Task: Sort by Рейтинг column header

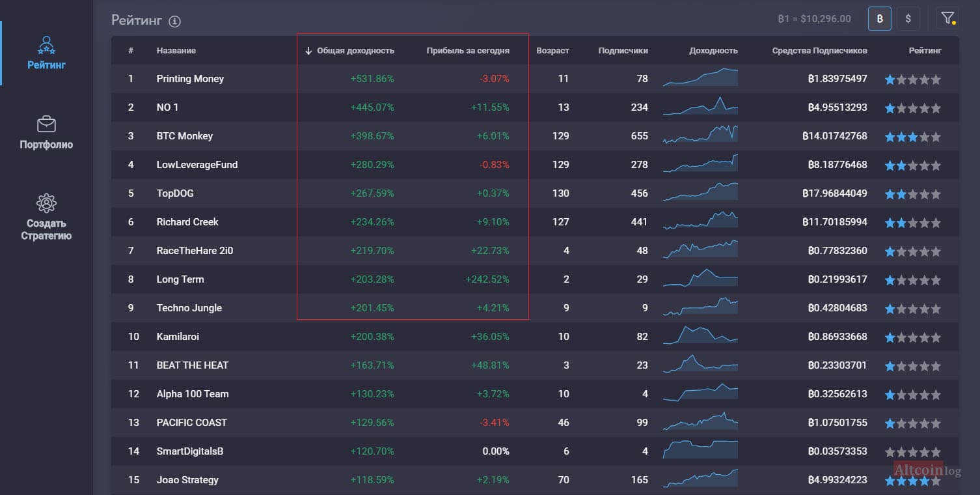Action: (925, 50)
